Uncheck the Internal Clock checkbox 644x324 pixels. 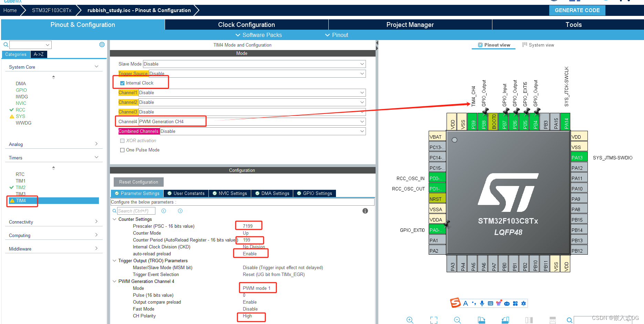tap(122, 83)
